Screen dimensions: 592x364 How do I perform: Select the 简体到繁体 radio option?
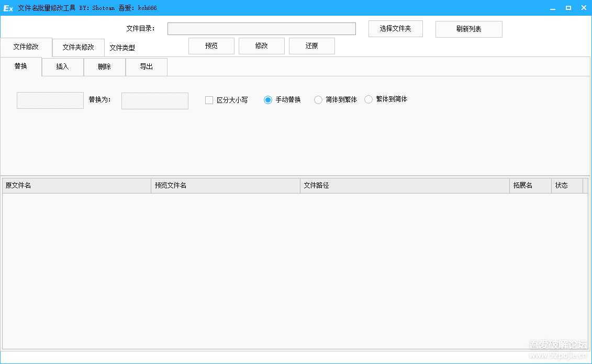[x=318, y=99]
